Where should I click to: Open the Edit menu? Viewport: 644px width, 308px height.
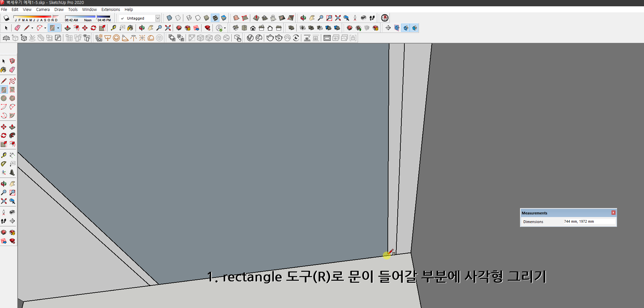(15, 10)
